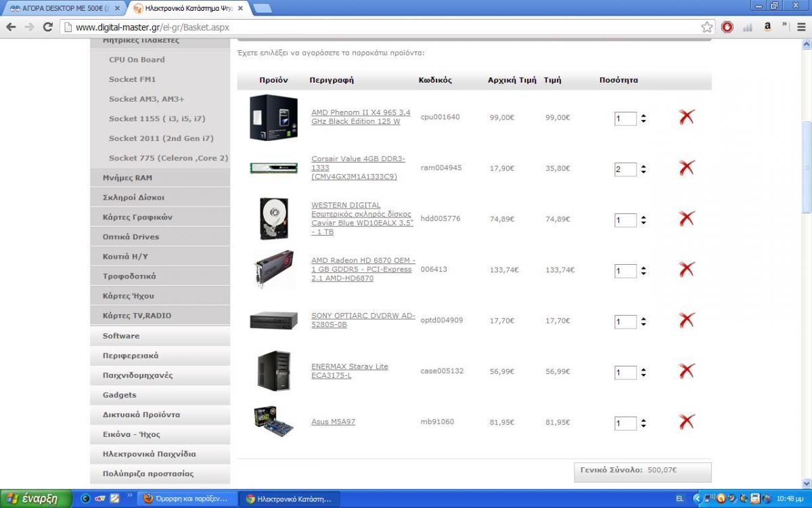Click the browser forward arrow
The width and height of the screenshot is (812, 508).
(x=29, y=27)
